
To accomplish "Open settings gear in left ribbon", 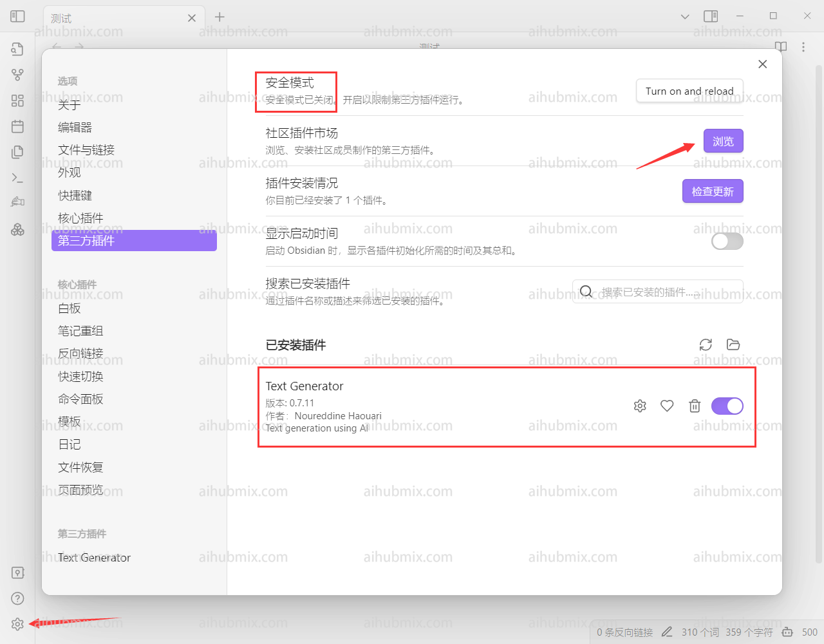I will click(17, 624).
